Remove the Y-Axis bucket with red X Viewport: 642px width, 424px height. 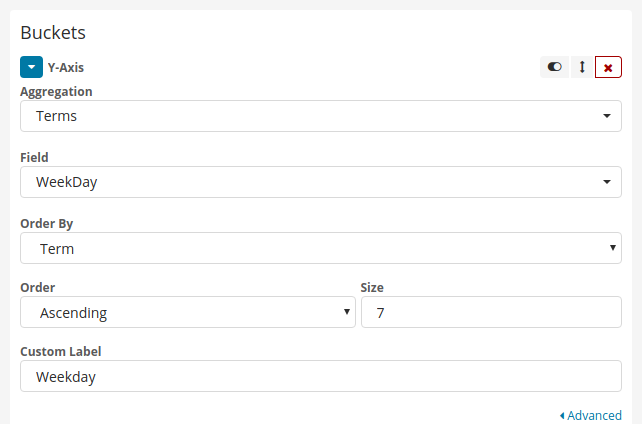(608, 67)
